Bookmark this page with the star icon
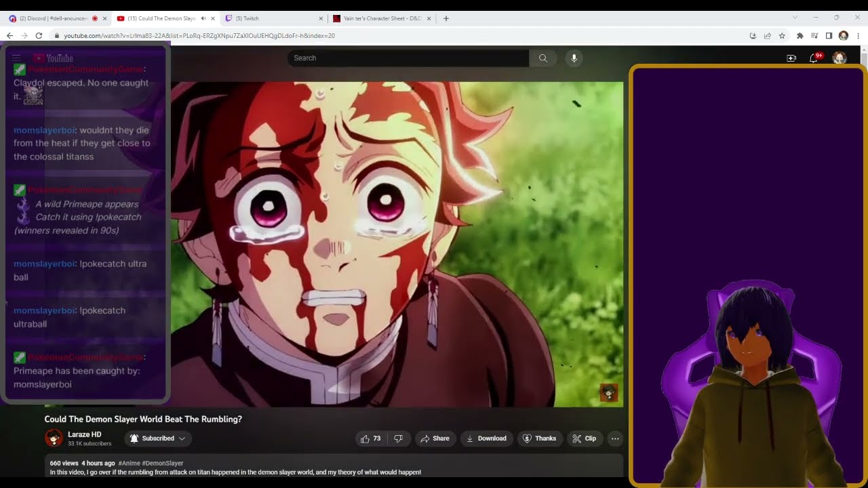The height and width of the screenshot is (488, 868). tap(782, 36)
